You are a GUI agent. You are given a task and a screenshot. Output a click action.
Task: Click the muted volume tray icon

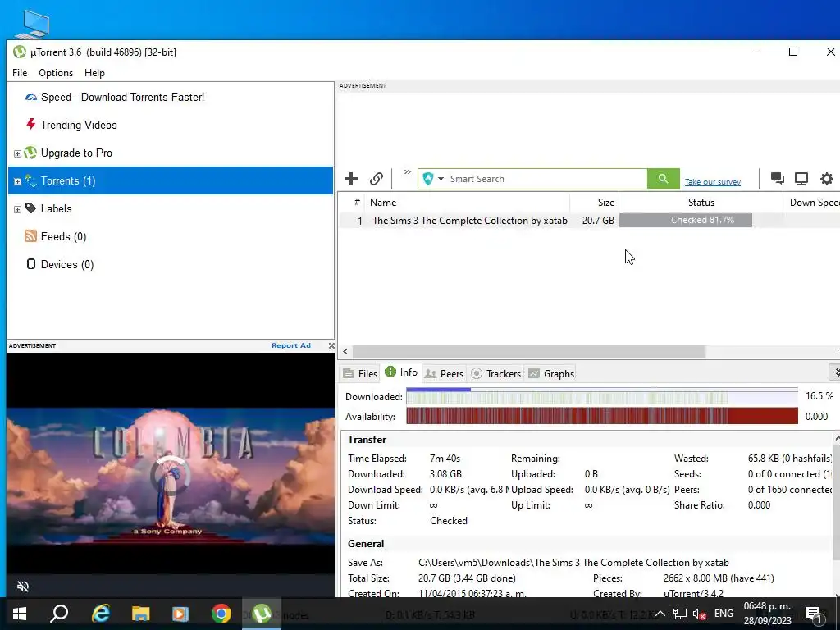pyautogui.click(x=699, y=614)
